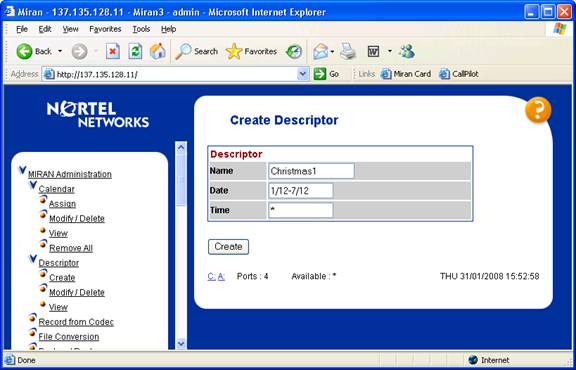
Task: Click the Internet zone globe icon
Action: pyautogui.click(x=473, y=360)
